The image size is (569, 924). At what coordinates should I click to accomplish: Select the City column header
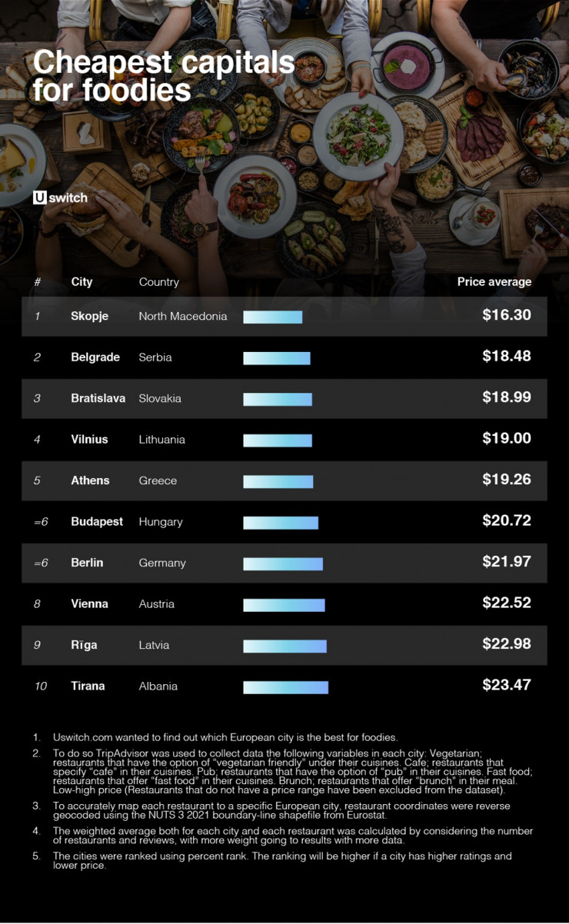(82, 282)
